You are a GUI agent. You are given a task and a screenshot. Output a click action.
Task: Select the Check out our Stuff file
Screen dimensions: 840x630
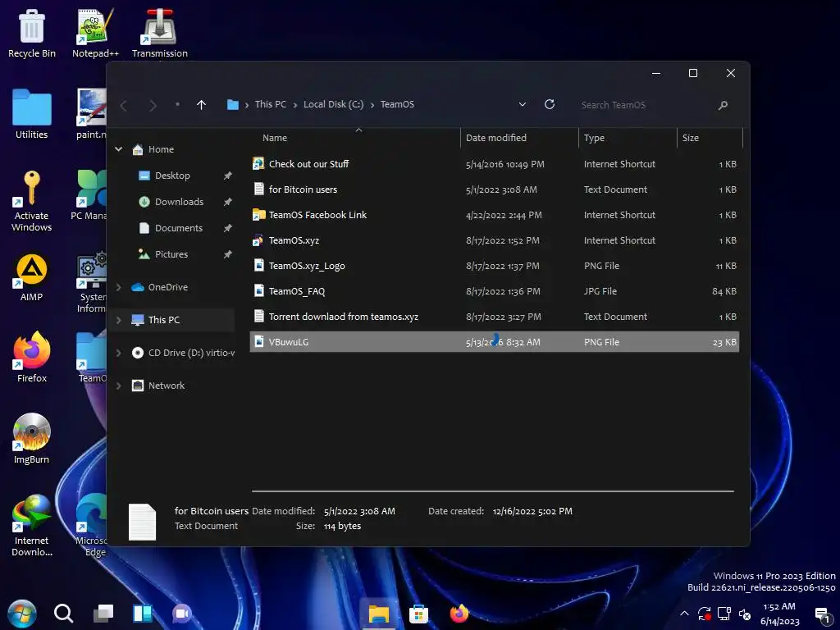tap(494, 164)
